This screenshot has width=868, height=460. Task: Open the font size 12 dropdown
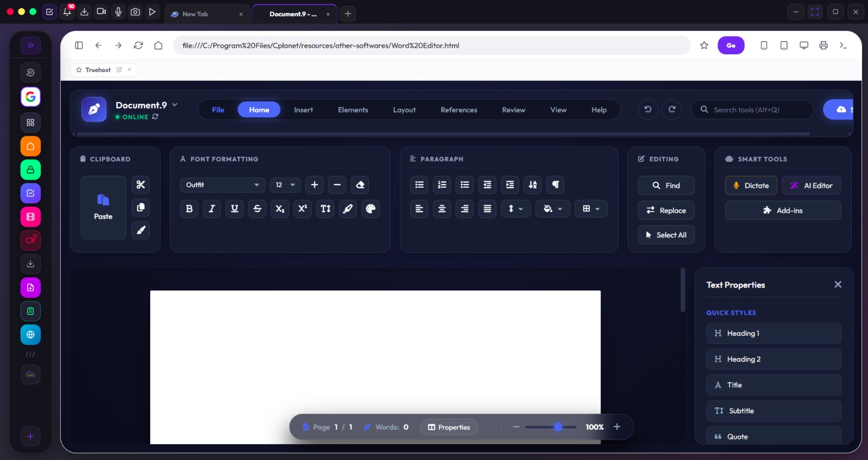tap(285, 185)
